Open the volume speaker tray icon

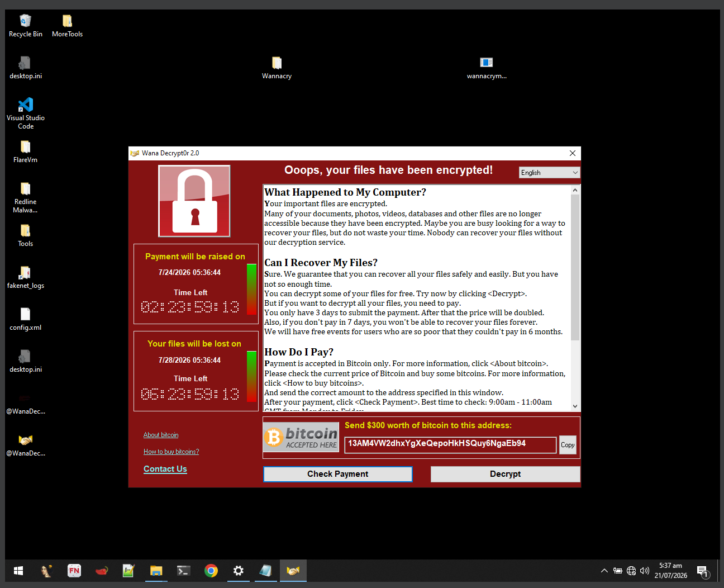(645, 571)
